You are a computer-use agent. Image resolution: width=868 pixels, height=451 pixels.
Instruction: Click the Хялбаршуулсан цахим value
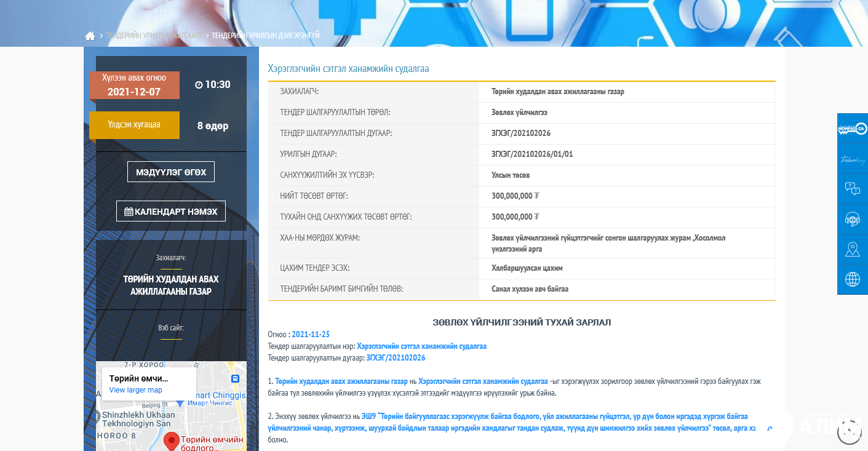coord(527,268)
